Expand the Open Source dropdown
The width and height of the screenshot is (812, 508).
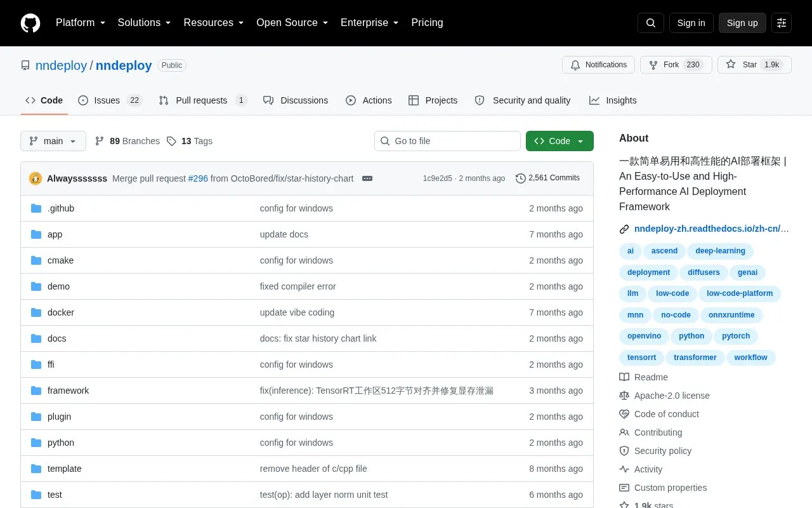point(292,23)
